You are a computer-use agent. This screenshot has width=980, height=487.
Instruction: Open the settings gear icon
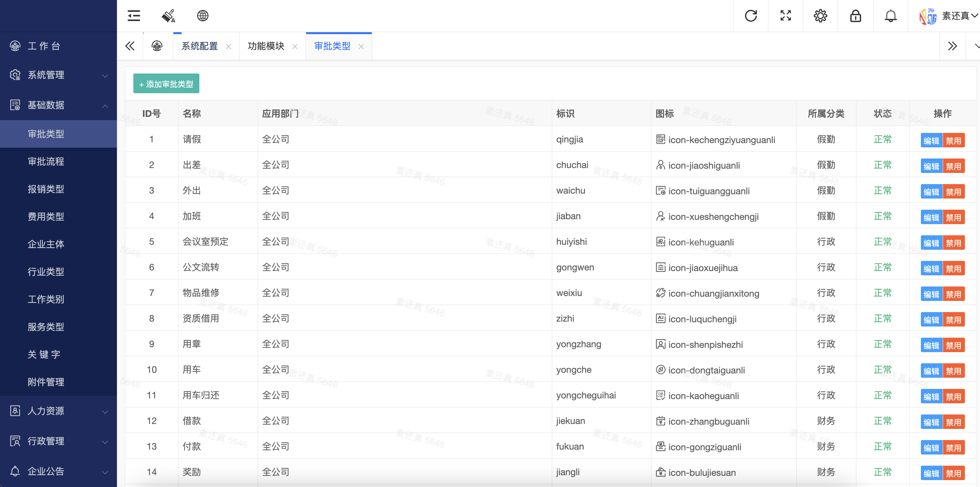click(x=820, y=15)
